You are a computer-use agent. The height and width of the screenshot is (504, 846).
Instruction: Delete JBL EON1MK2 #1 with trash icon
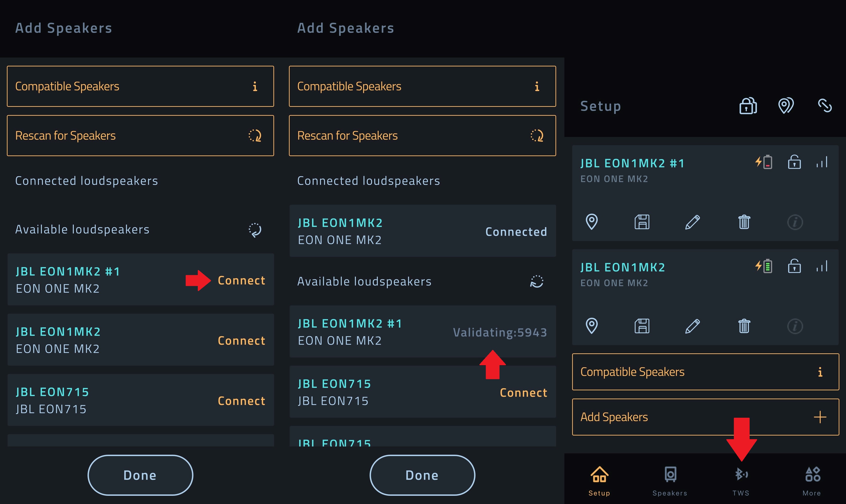[x=744, y=222]
